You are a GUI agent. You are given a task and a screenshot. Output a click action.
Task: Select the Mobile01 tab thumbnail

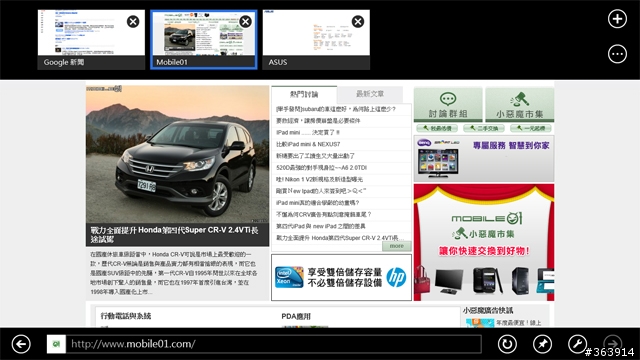(x=204, y=39)
